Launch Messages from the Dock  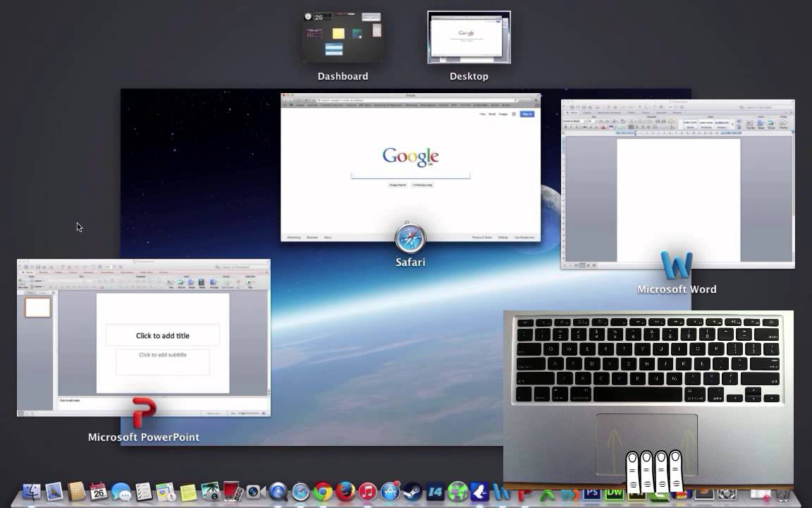tap(121, 492)
